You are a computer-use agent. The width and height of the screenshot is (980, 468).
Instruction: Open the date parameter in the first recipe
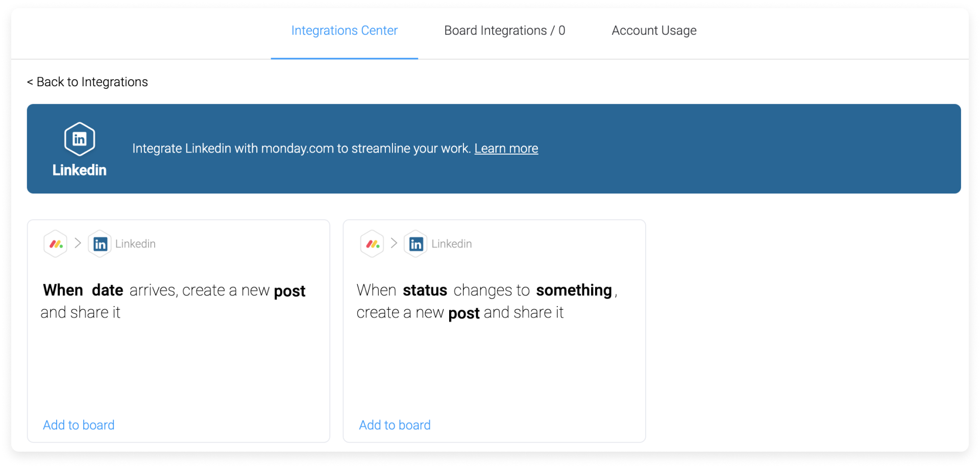pos(108,290)
